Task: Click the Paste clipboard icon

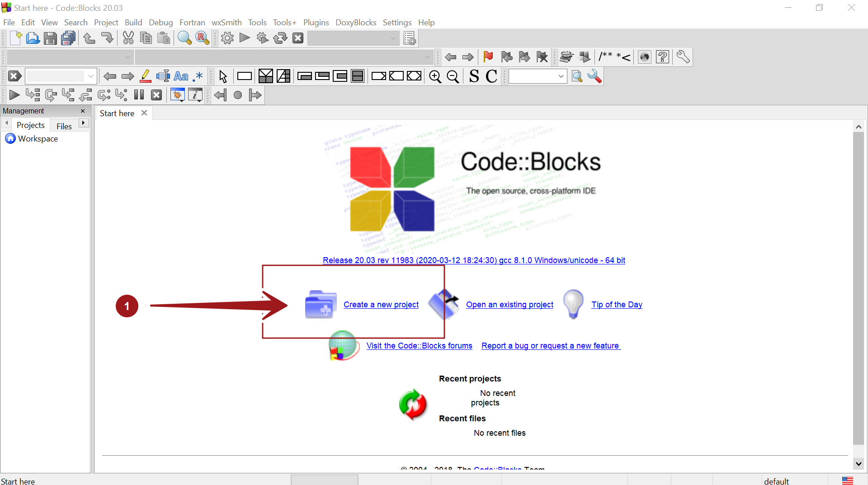Action: coord(164,38)
